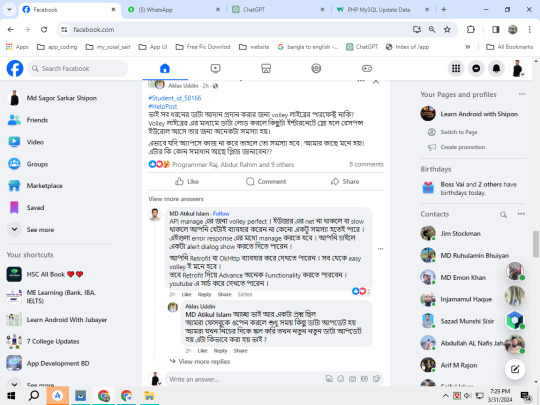
Task: Open chat with Arif M Rajon
Action: tap(449, 365)
